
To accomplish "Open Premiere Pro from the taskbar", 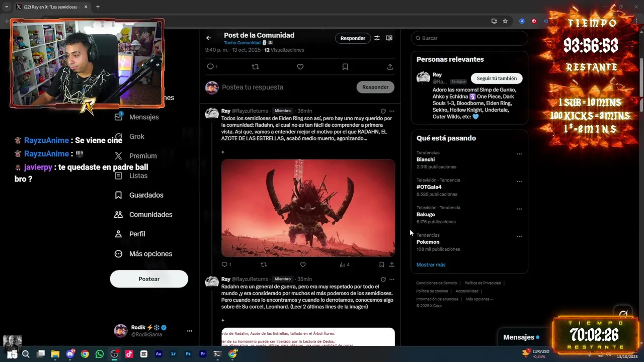I will point(203,354).
